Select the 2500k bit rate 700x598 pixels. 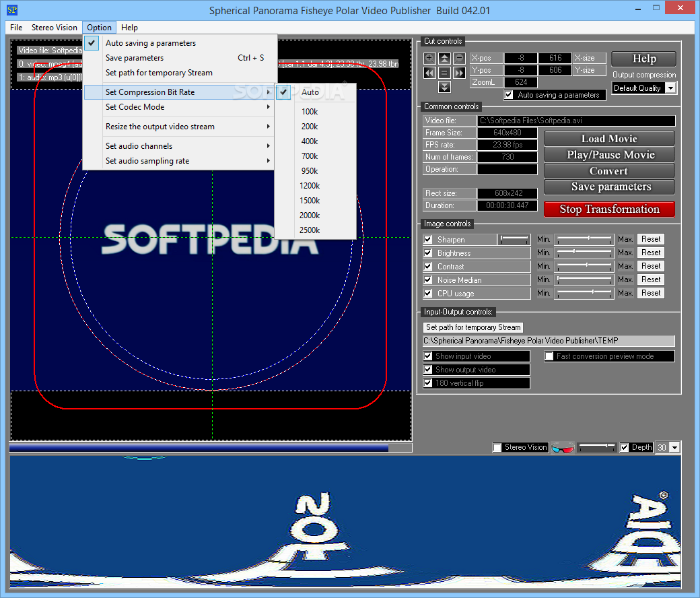(x=315, y=230)
